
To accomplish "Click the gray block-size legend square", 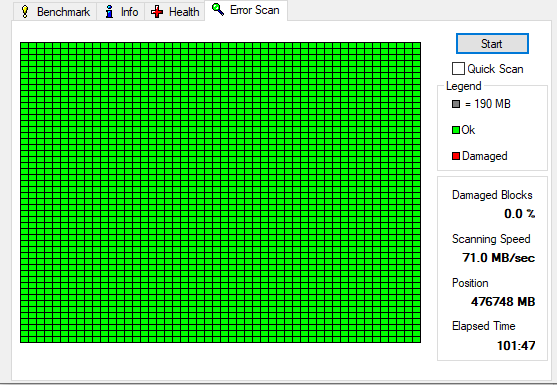I will [x=456, y=104].
